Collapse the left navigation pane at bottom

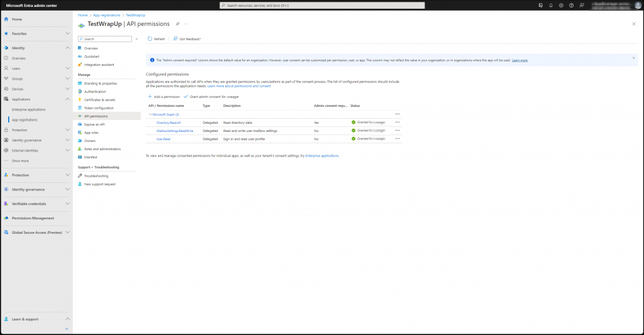pos(67,329)
